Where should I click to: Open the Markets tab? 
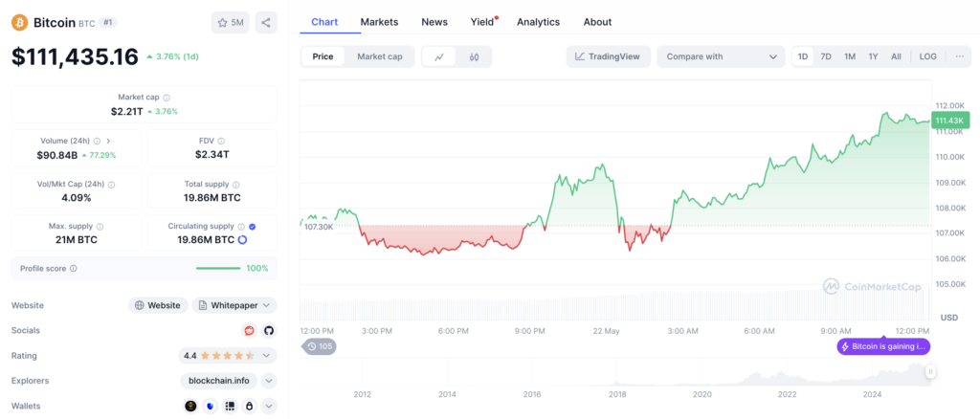tap(379, 22)
